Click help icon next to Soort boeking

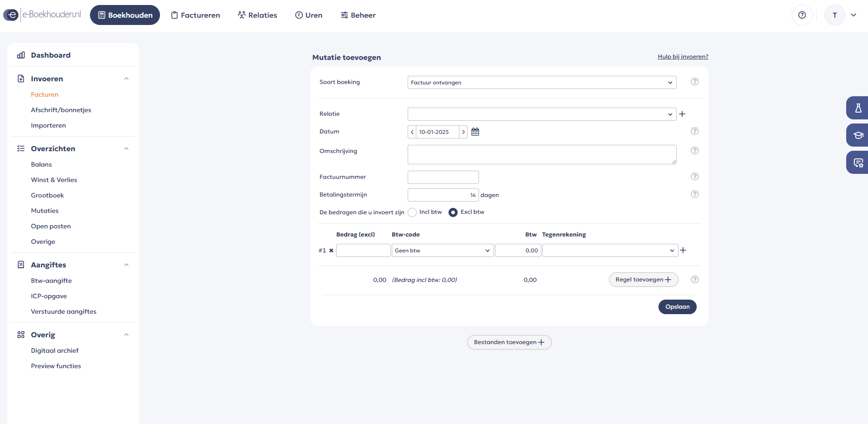tap(695, 82)
